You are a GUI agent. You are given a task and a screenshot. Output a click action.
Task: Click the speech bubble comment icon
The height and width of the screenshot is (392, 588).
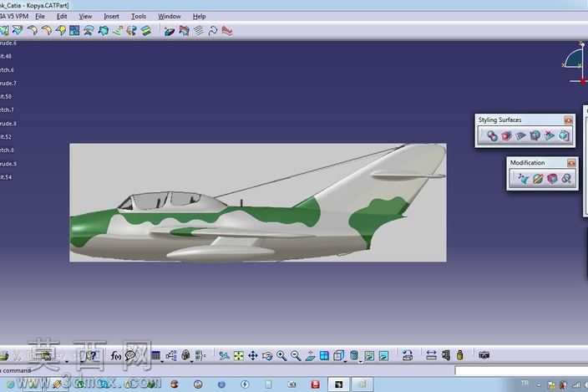point(130,355)
